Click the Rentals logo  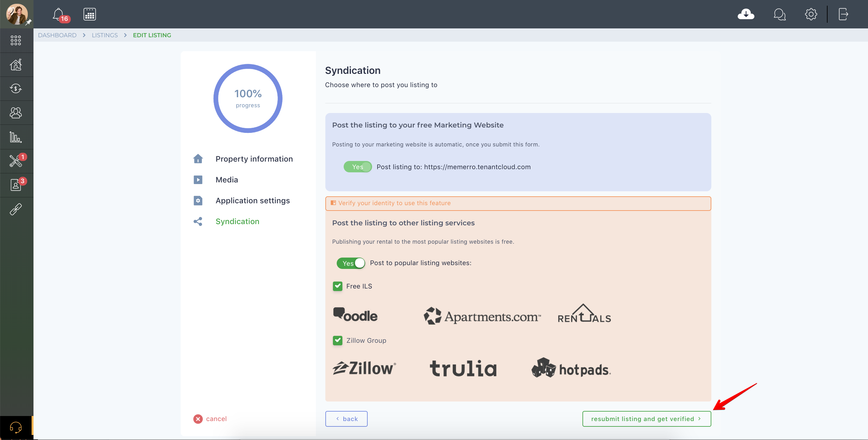(x=584, y=313)
